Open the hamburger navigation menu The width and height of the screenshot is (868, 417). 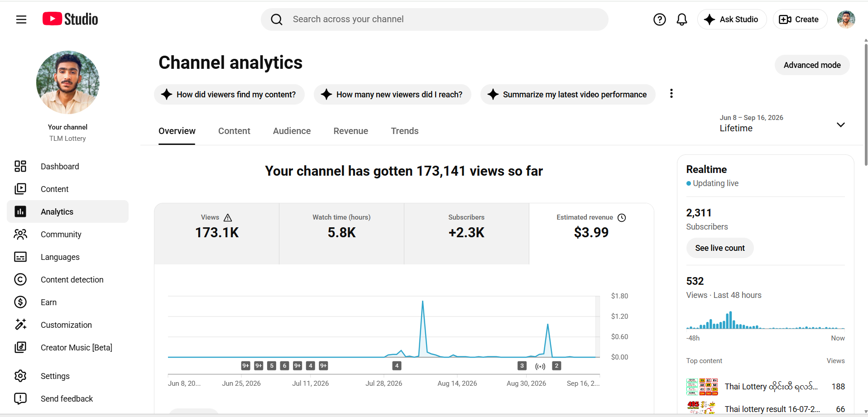21,19
